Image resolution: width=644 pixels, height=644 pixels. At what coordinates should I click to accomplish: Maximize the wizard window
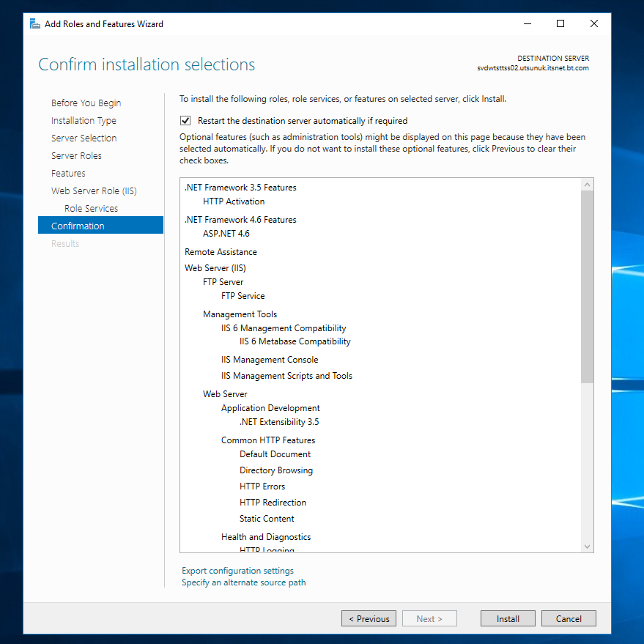[560, 23]
